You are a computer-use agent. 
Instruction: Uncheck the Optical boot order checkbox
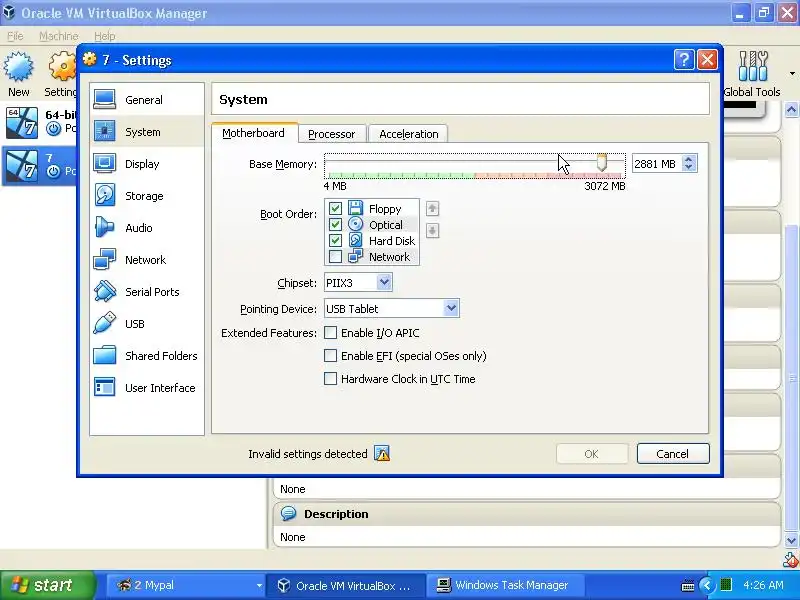click(x=335, y=224)
